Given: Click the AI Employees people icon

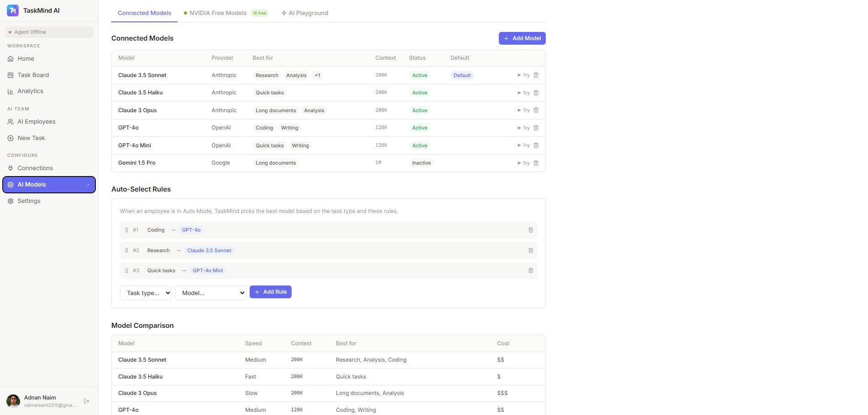Looking at the screenshot, I should point(10,122).
